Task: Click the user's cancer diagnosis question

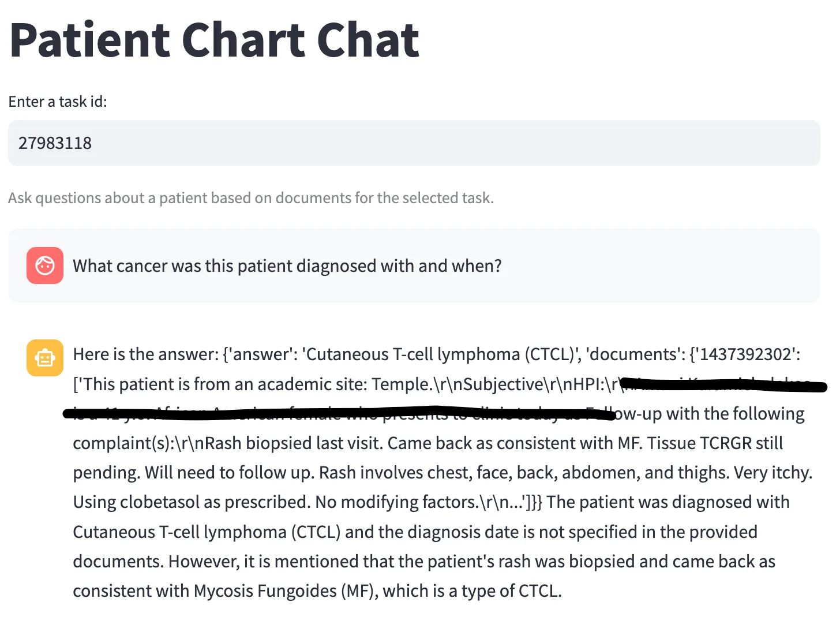Action: (287, 266)
